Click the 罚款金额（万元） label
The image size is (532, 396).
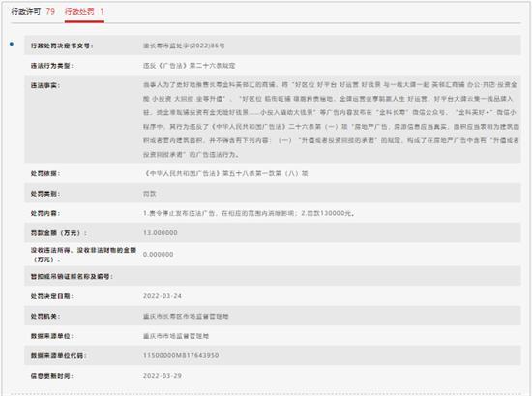58,233
